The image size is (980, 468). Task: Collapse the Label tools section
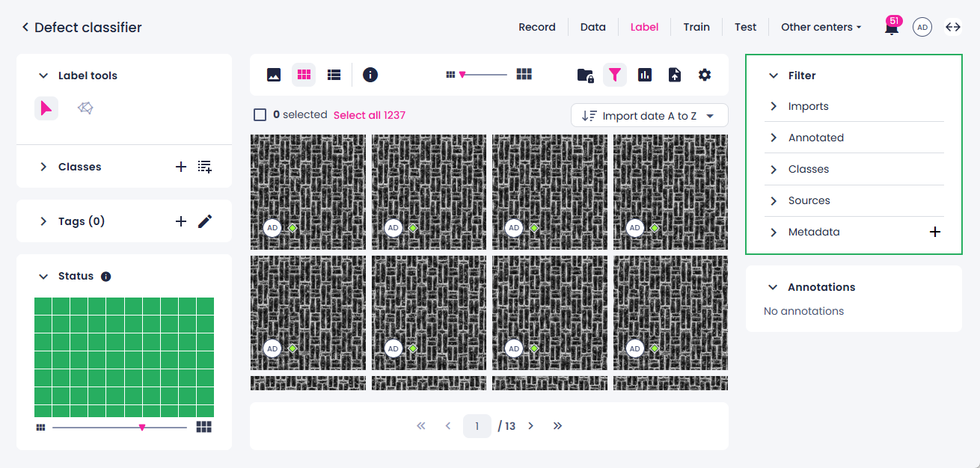pos(43,76)
